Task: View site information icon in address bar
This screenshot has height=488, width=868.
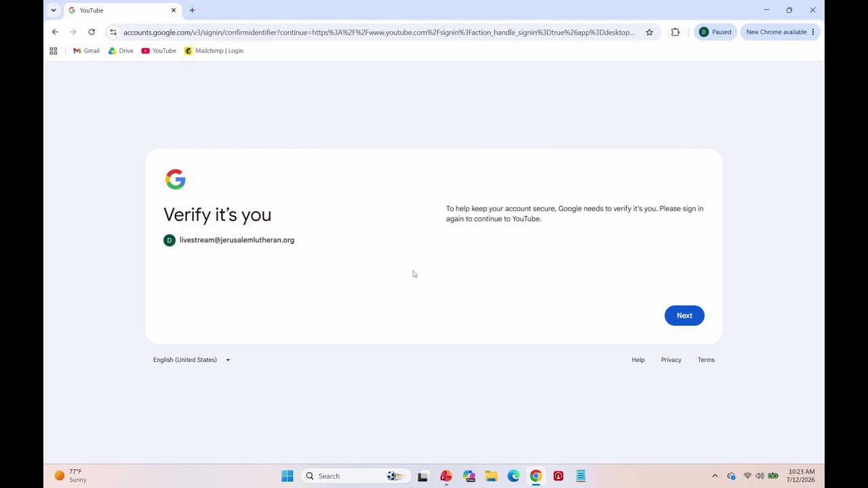Action: pos(113,32)
